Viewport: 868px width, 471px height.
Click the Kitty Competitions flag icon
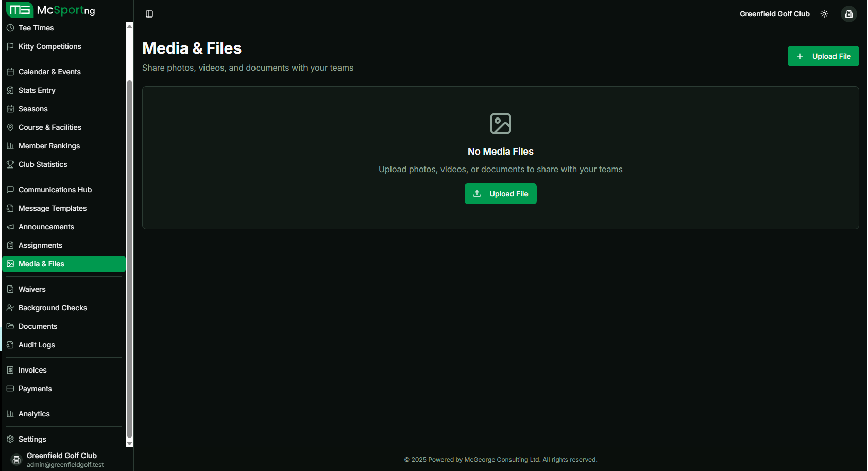tap(11, 46)
